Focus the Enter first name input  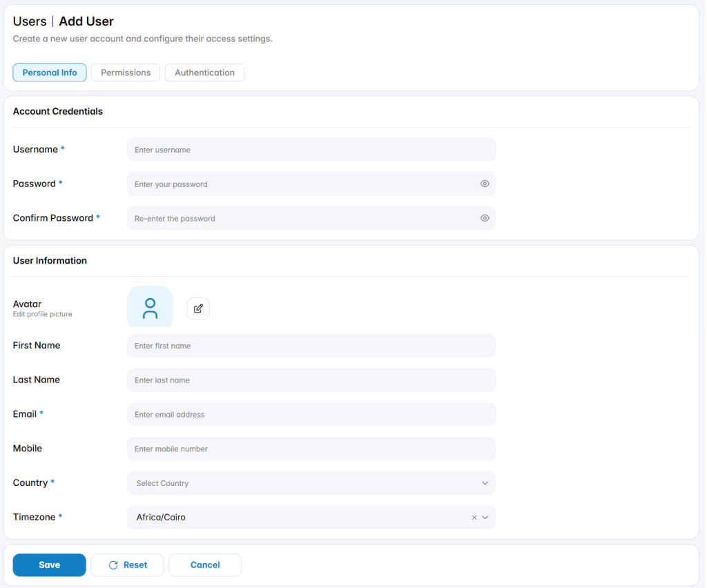(x=311, y=346)
